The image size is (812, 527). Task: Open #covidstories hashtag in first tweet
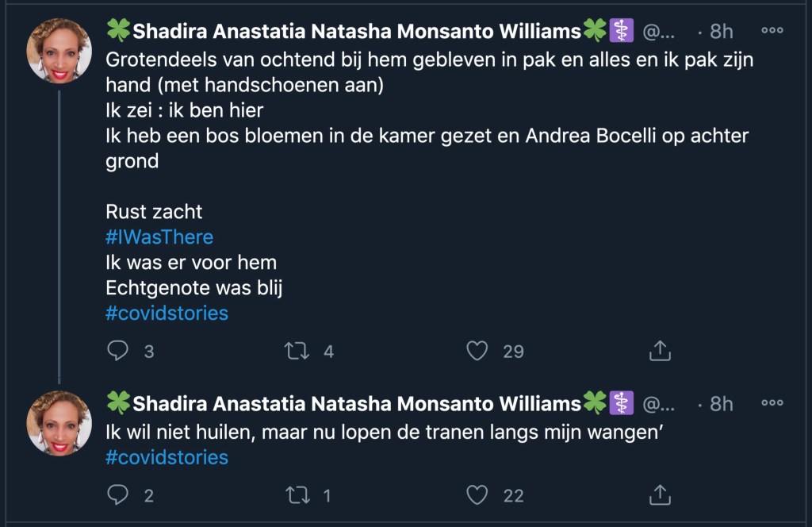[167, 313]
